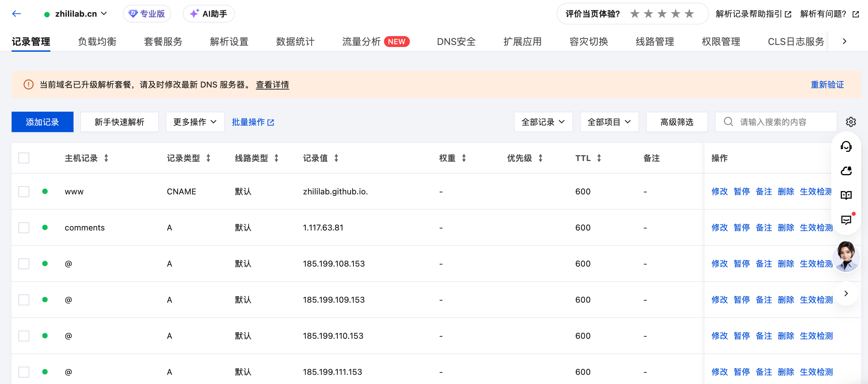The height and width of the screenshot is (384, 868).
Task: Open the 查看详情 link in the banner
Action: pyautogui.click(x=272, y=84)
